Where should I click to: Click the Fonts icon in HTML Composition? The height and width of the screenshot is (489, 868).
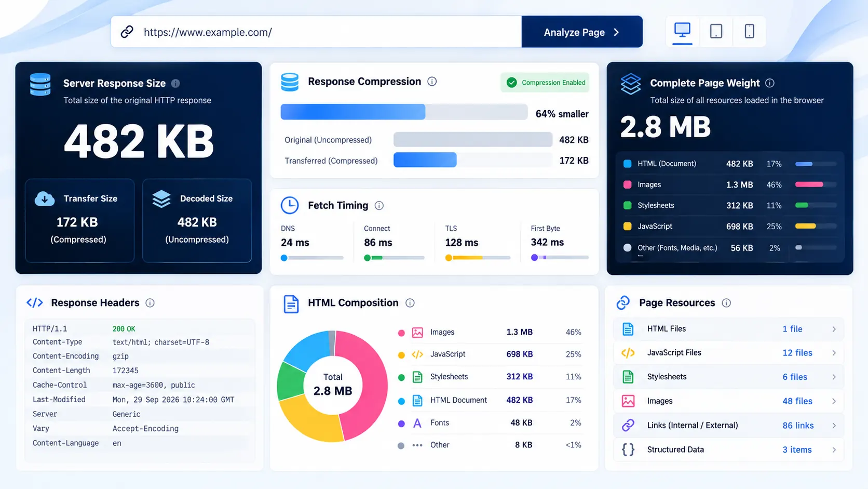417,423
